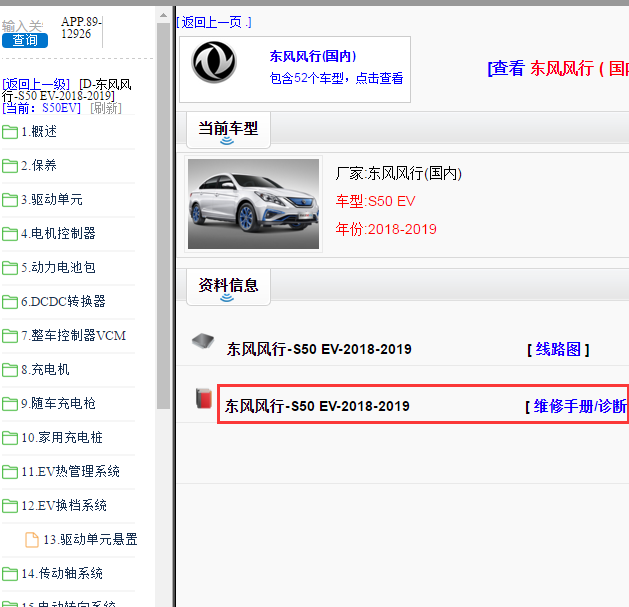Viewport: 629px width, 607px height.
Task: Click the 车型:S50 EV red text
Action: pyautogui.click(x=375, y=201)
